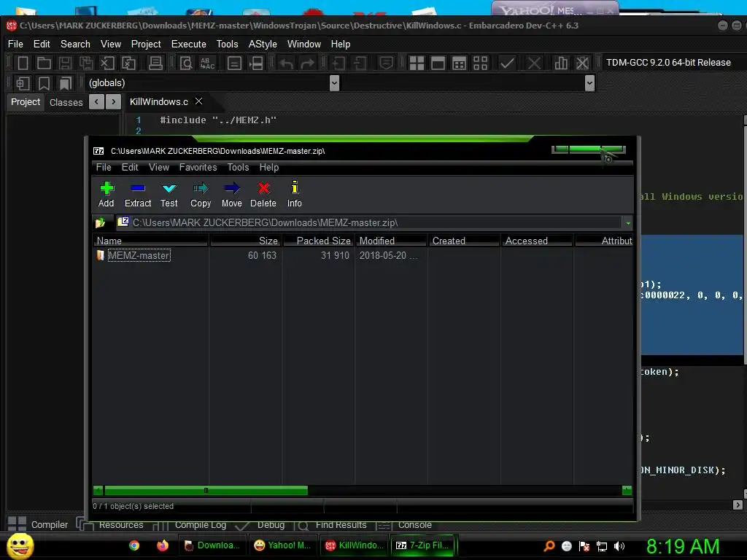Viewport: 747px width, 560px height.
Task: Click the volume speaker icon in system tray
Action: tap(619, 546)
